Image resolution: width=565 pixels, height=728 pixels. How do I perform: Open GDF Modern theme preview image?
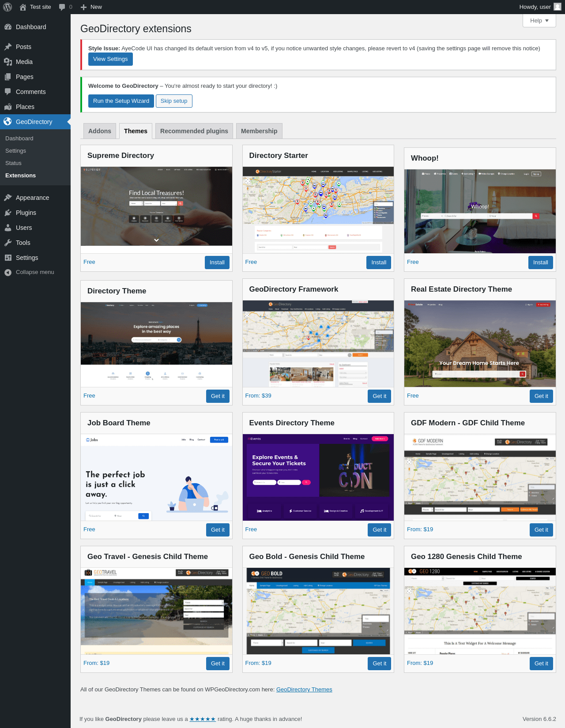pos(480,477)
